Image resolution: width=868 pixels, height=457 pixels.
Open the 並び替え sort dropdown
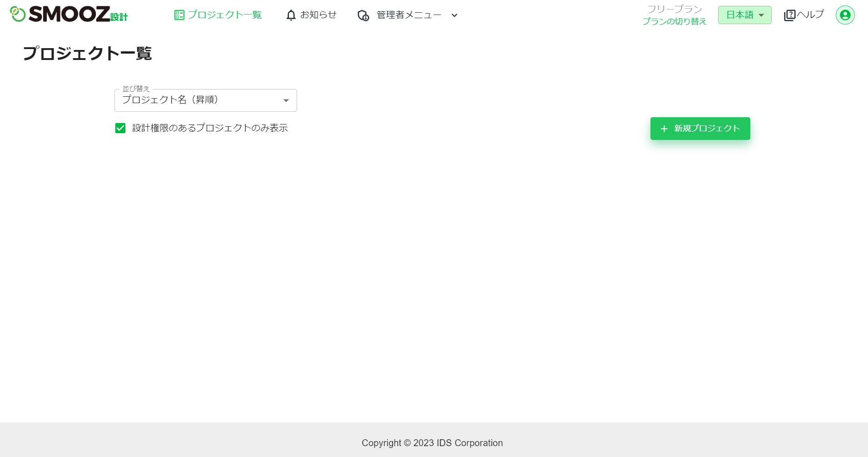[x=206, y=100]
